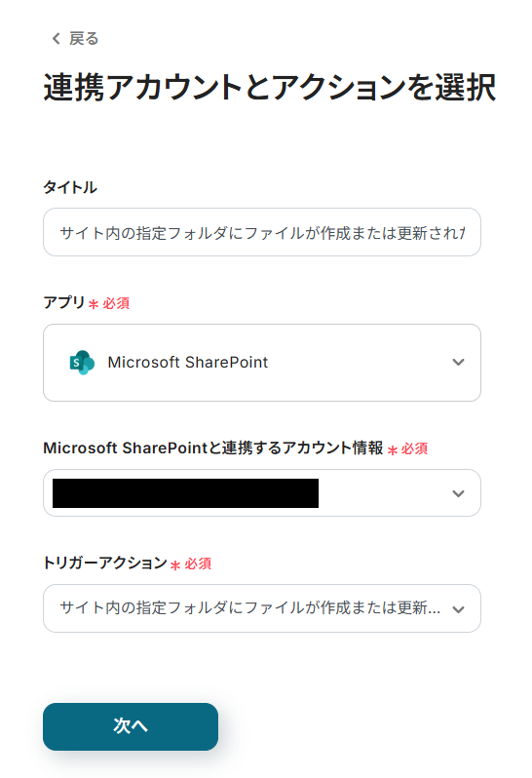532x778 pixels.
Task: Click the back chevron arrow icon
Action: [57, 38]
